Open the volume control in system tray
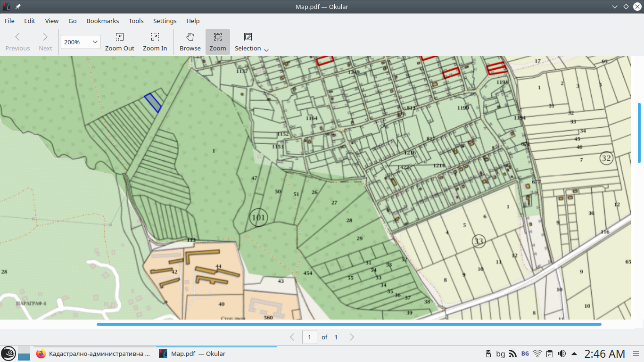The height and width of the screenshot is (362, 644). [x=562, y=354]
